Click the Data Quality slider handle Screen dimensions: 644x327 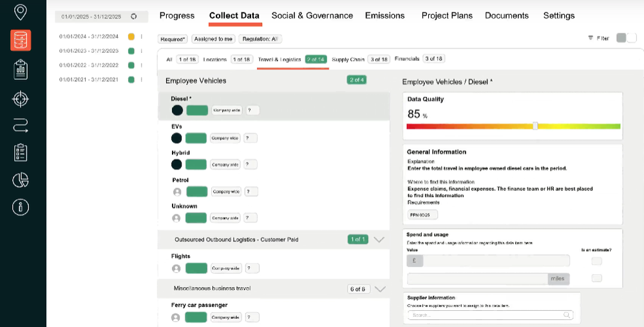point(535,126)
